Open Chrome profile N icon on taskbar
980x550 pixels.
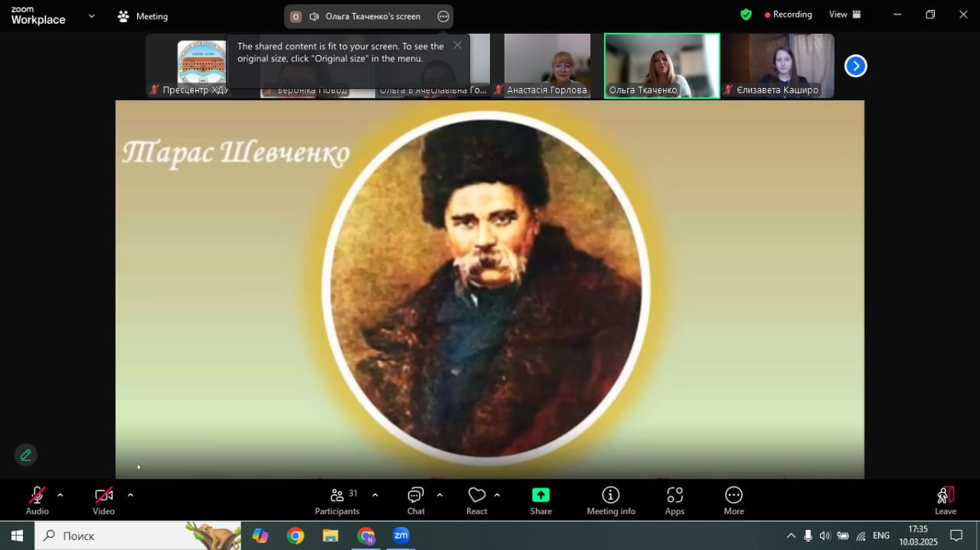366,535
